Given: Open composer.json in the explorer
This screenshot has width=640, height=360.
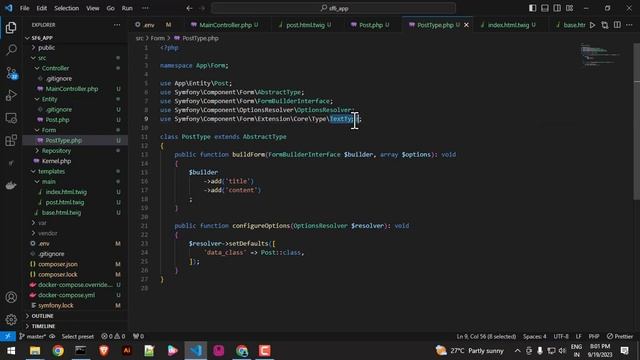Looking at the screenshot, I should [58, 264].
